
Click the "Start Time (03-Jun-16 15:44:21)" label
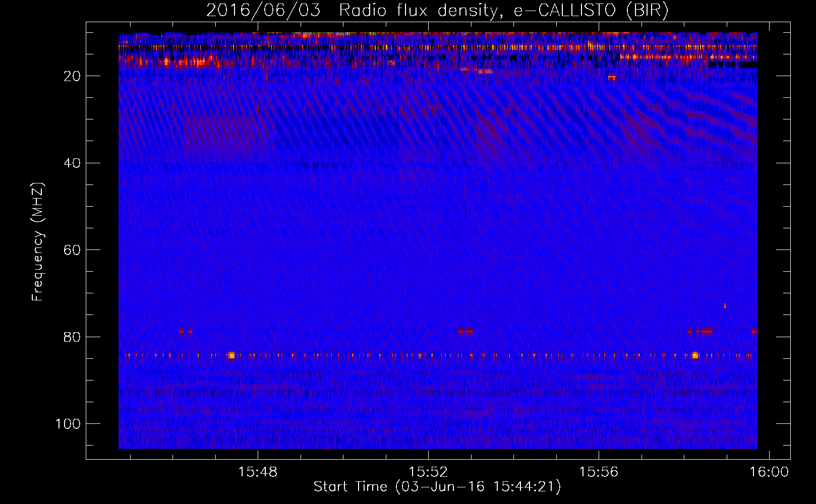437,487
